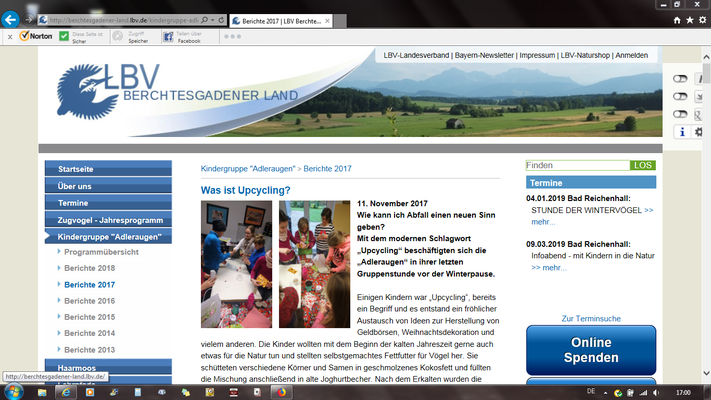This screenshot has width=711, height=400.
Task: Open Berichte 2014 submenu entry
Action: pyautogui.click(x=89, y=333)
